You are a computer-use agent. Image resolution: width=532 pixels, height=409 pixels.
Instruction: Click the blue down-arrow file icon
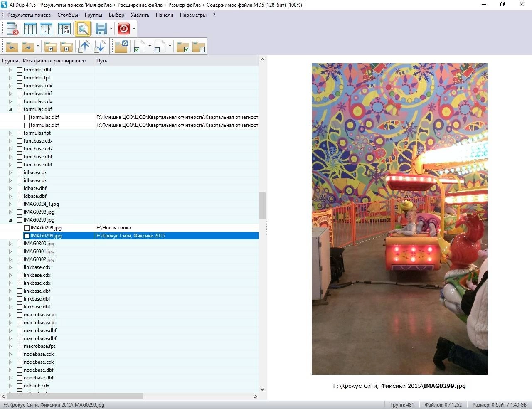[x=100, y=46]
